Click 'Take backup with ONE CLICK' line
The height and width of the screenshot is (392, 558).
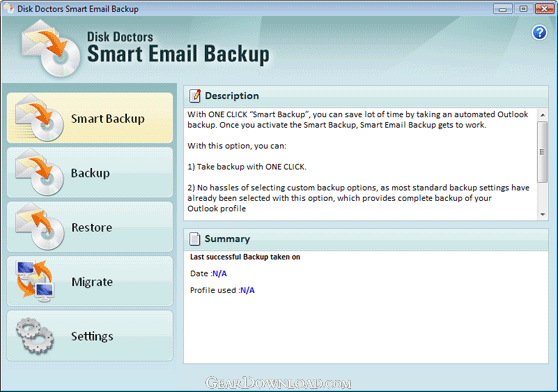[x=247, y=167]
